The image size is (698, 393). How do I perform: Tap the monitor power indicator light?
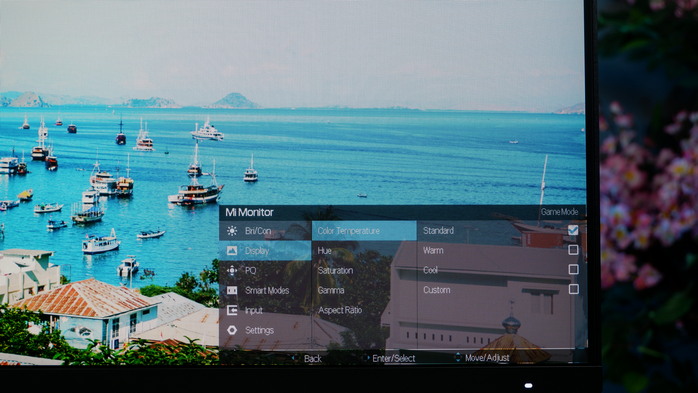(x=528, y=385)
